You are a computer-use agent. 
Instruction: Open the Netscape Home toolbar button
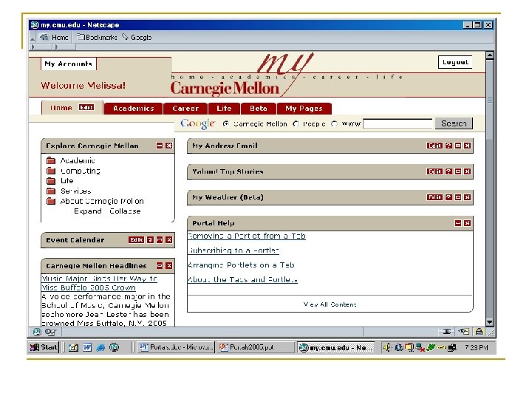coord(54,38)
